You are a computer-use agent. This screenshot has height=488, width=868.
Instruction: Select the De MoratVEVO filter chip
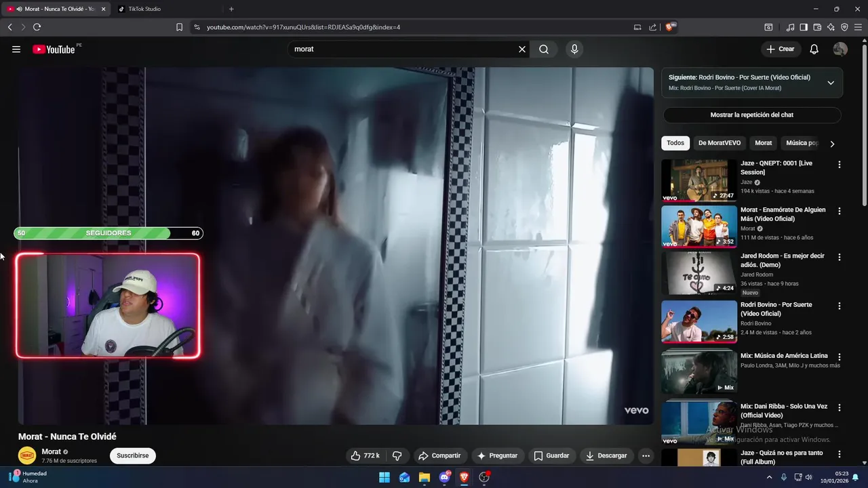click(719, 143)
